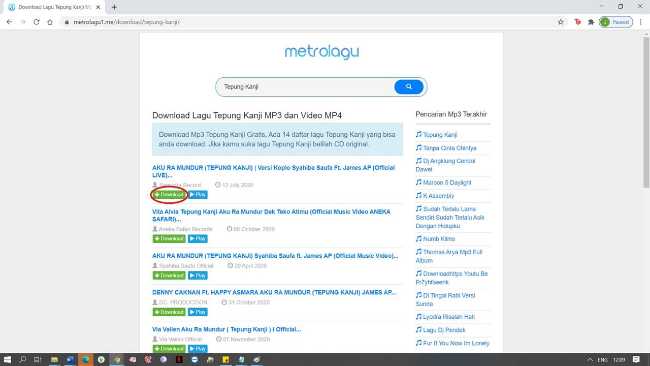The height and width of the screenshot is (366, 650).
Task: Click the ENG language indicator in the tray
Action: (x=602, y=360)
